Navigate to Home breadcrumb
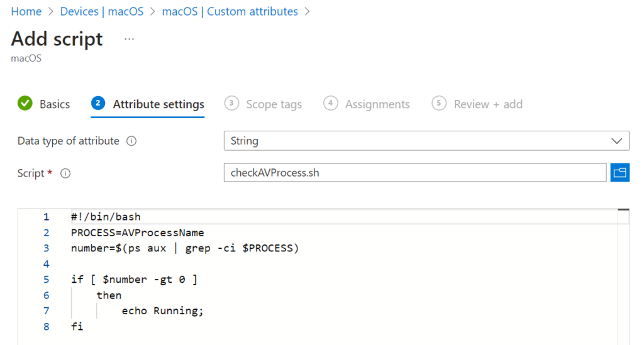This screenshot has height=345, width=644. (26, 11)
